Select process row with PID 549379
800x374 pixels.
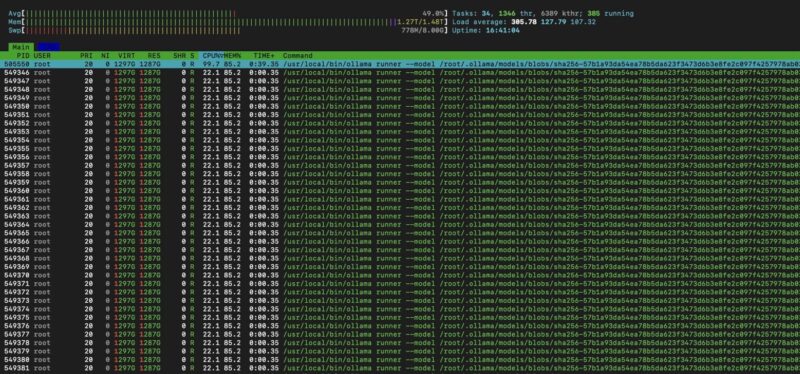[400, 351]
